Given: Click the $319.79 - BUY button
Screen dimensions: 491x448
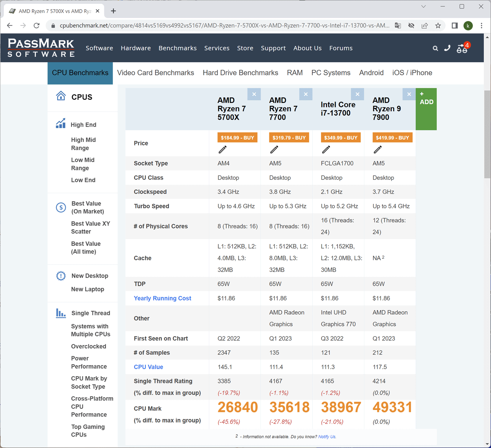Looking at the screenshot, I should pyautogui.click(x=289, y=138).
